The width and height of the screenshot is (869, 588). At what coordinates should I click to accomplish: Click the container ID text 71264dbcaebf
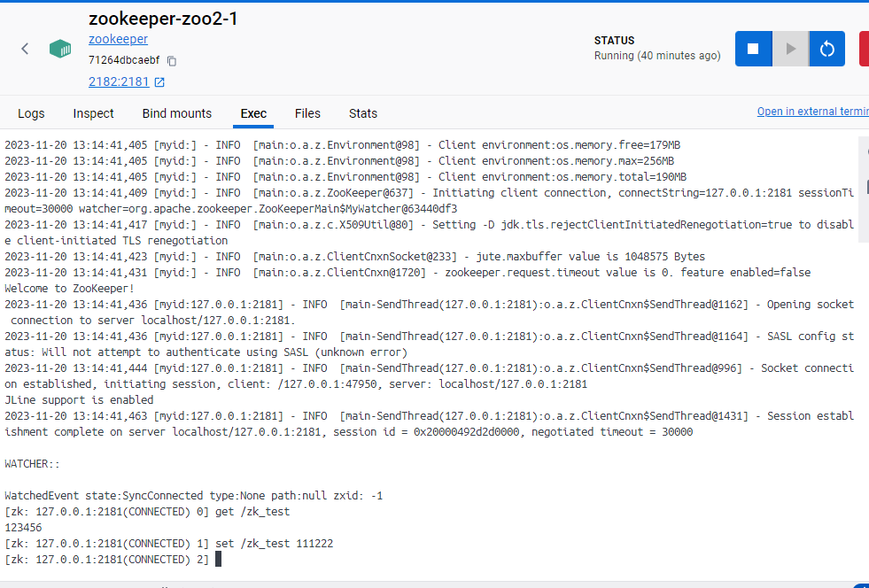(x=124, y=60)
